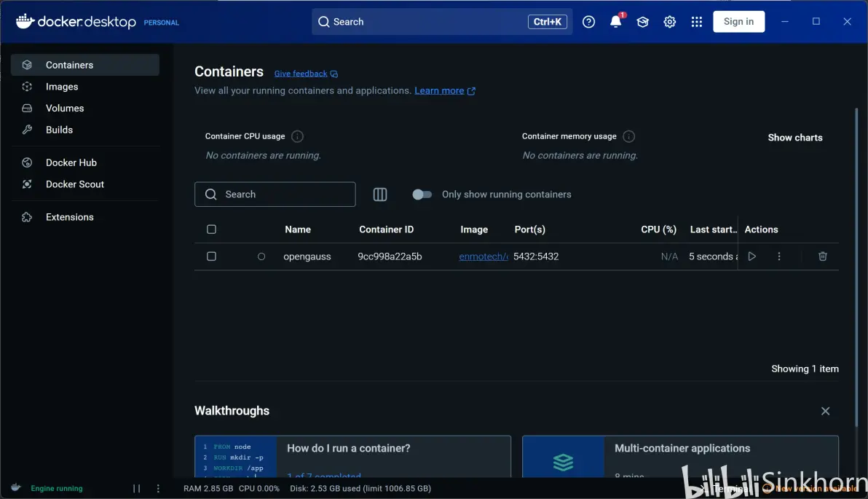
Task: Open Images in the sidebar
Action: coord(85,87)
